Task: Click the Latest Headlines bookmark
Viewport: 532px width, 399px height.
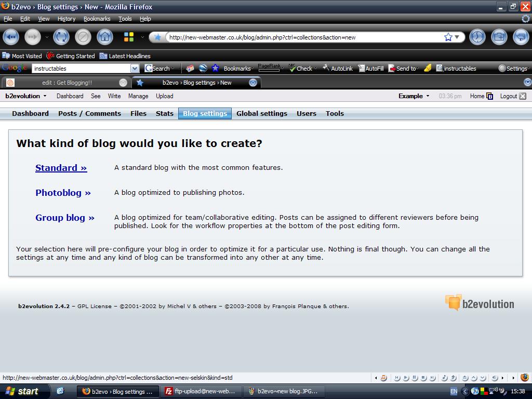Action: tap(125, 56)
